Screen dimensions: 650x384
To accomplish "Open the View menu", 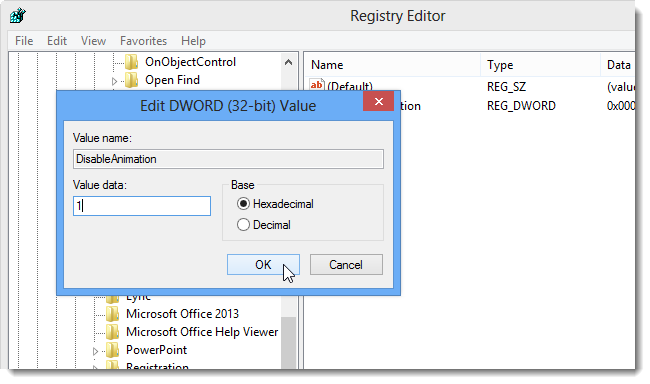I will click(x=93, y=41).
